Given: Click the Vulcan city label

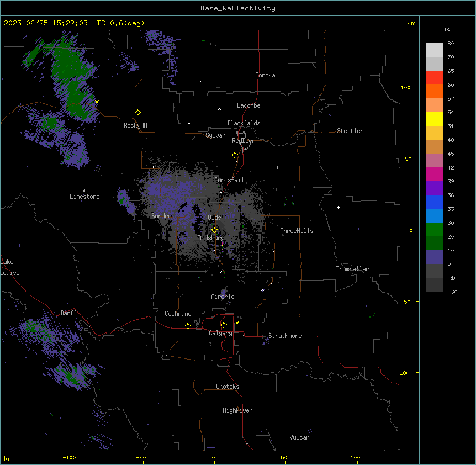Looking at the screenshot, I should click(x=299, y=437).
